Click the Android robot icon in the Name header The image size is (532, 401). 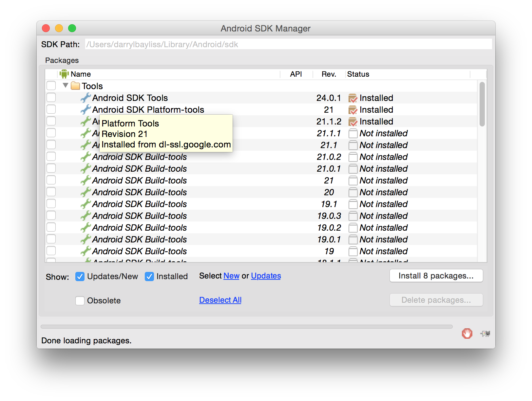point(64,74)
